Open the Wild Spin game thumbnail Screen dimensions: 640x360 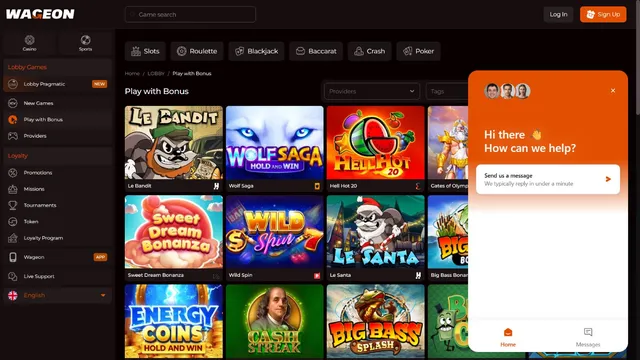pos(275,232)
